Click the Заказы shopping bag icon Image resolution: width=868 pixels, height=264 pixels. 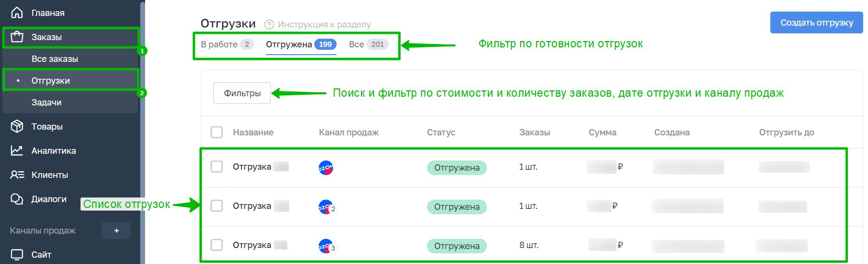(x=17, y=37)
